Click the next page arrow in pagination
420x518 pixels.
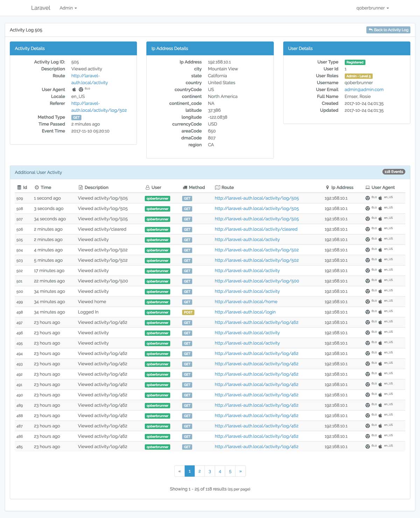coord(240,471)
